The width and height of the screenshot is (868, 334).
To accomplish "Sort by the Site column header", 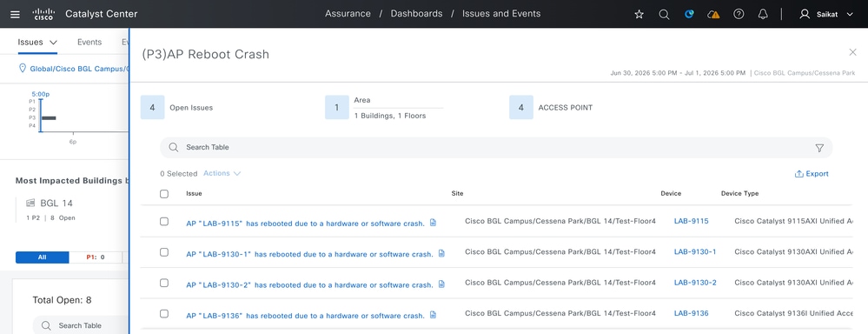I will pos(457,194).
